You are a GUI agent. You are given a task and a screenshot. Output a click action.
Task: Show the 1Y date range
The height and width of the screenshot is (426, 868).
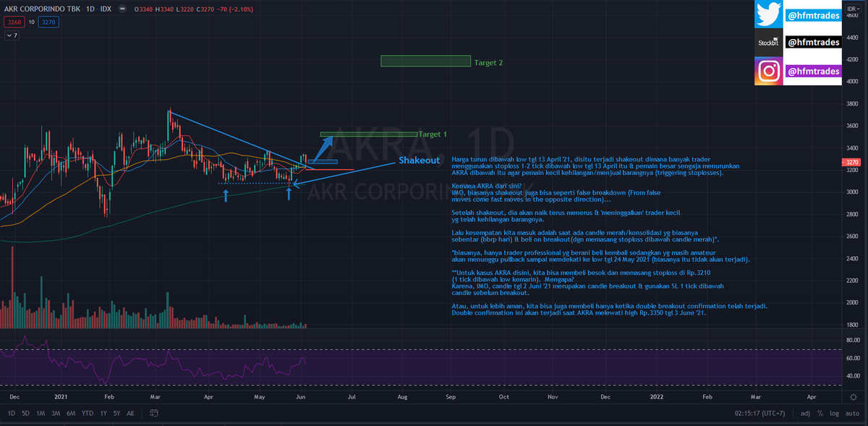point(103,413)
